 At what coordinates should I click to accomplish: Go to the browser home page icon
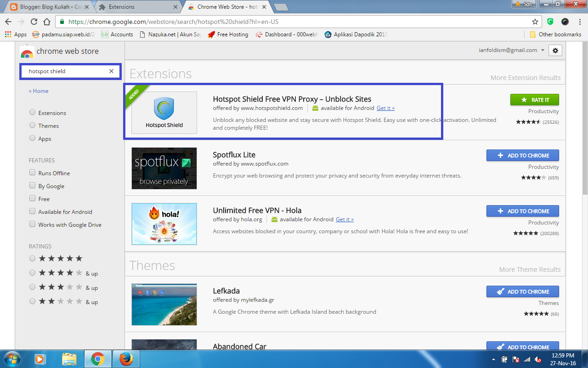pyautogui.click(x=46, y=22)
